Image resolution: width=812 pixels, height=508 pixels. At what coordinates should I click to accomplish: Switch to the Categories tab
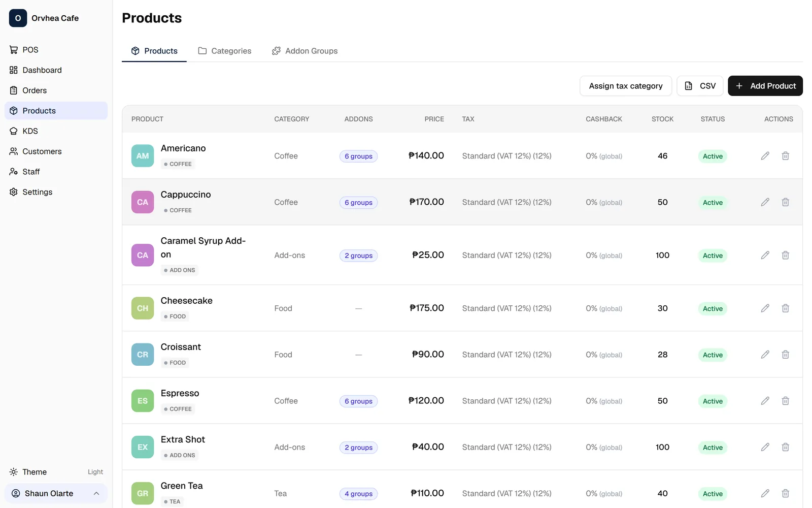[224, 51]
